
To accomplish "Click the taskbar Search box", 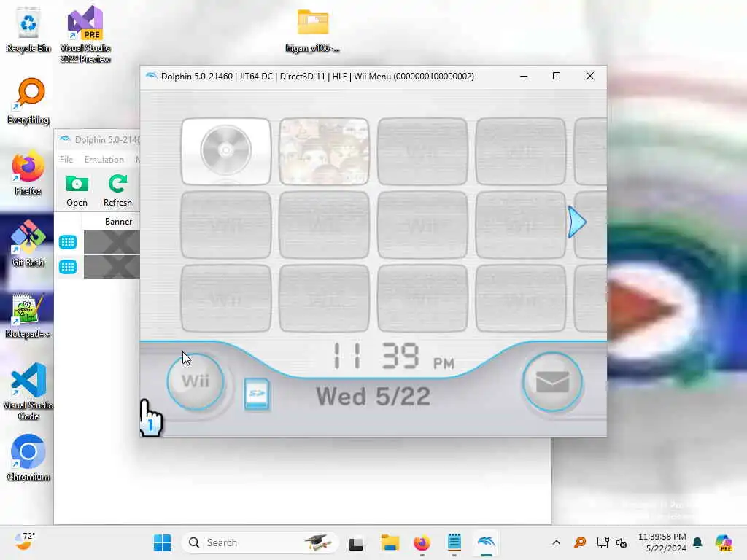I will coord(260,542).
